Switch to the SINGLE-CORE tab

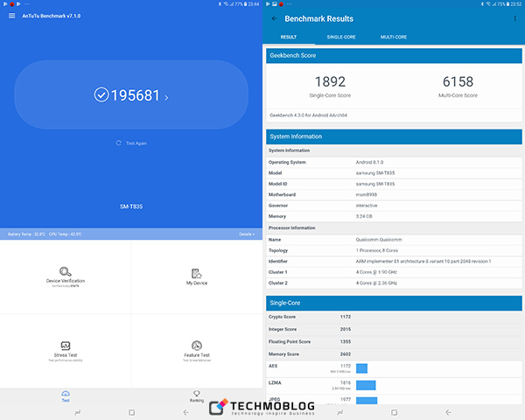341,37
